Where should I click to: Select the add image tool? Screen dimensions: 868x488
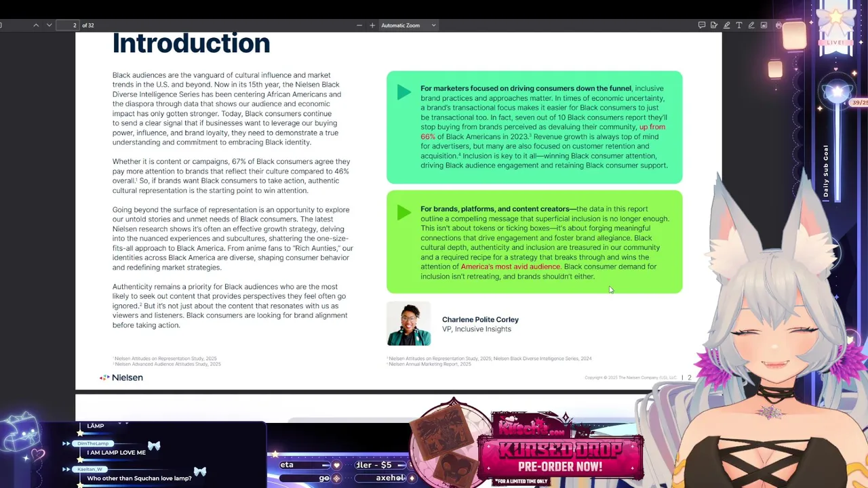click(764, 25)
